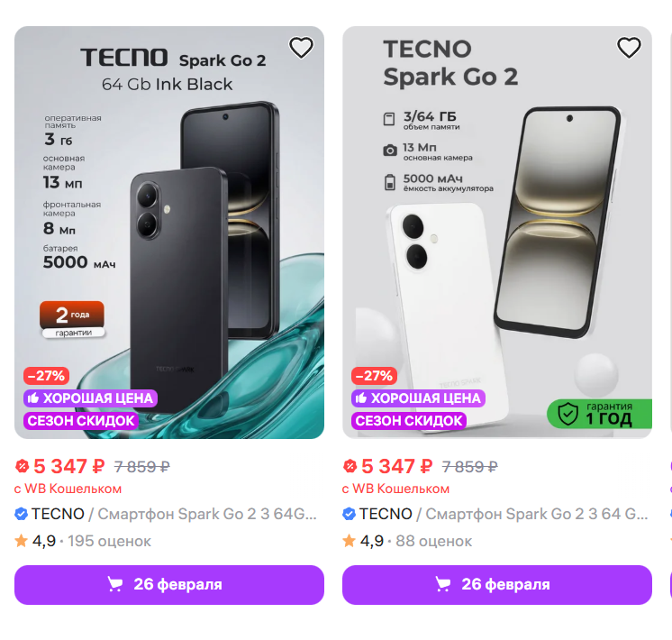The width and height of the screenshot is (672, 640).
Task: Click the star rating icon with 88 reviews
Action: pos(349,541)
